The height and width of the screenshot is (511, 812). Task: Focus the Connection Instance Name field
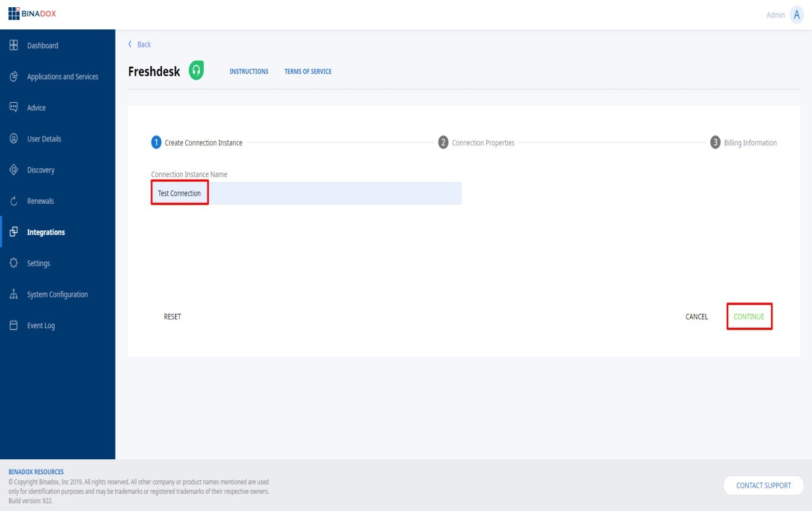306,194
